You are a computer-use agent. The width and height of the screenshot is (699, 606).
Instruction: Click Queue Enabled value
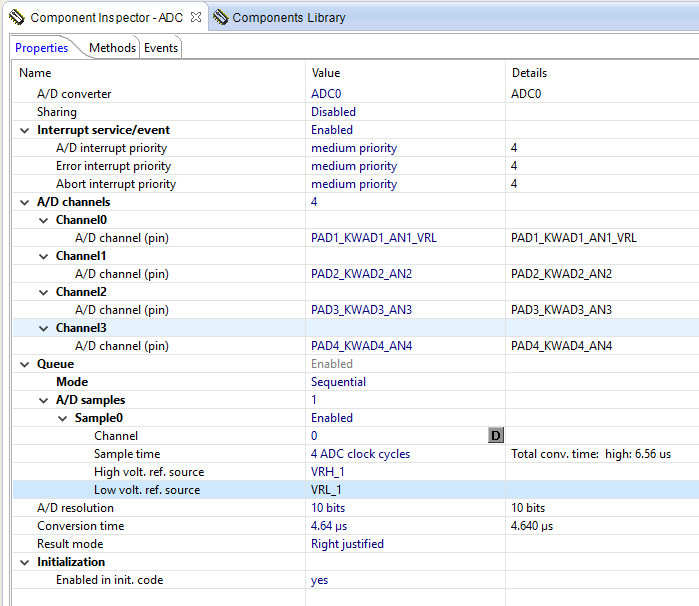coord(332,364)
